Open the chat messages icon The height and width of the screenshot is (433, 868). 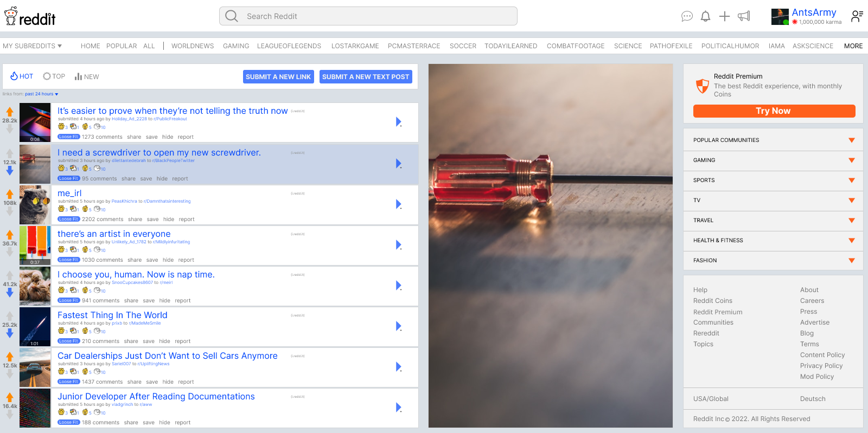pyautogui.click(x=687, y=16)
